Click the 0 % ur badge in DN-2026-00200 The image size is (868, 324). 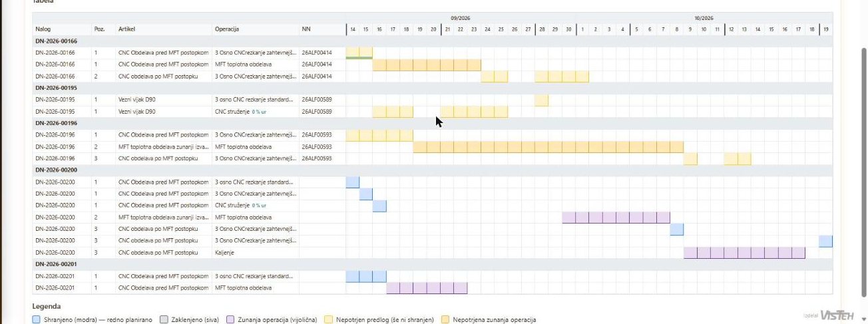click(x=260, y=206)
